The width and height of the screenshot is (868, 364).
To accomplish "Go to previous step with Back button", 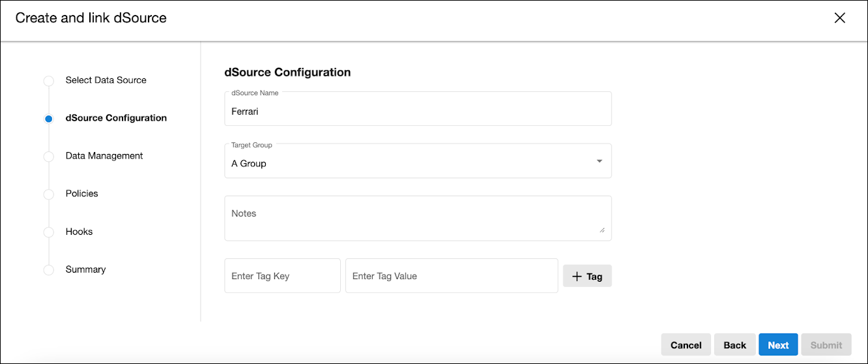I will tap(734, 345).
